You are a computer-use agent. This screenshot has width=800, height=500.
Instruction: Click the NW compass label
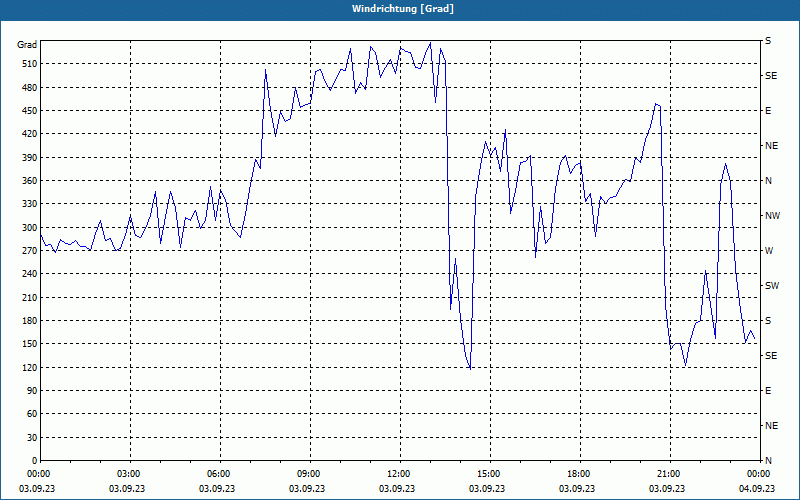772,216
